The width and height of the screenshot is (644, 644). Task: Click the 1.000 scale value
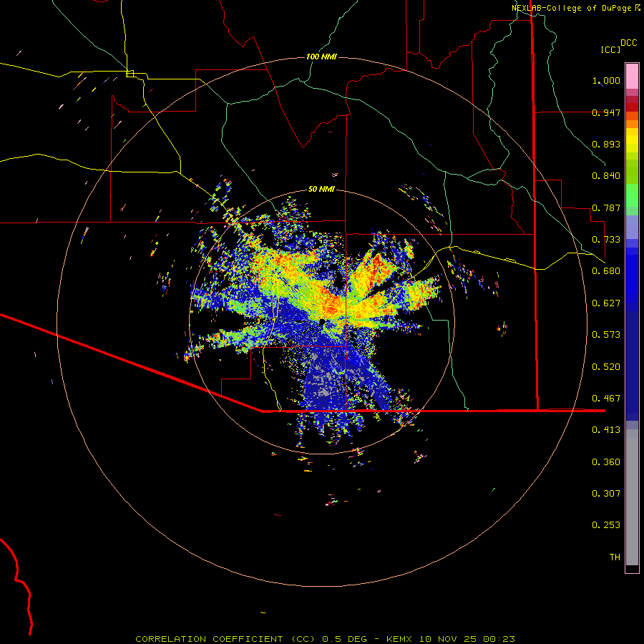tap(606, 80)
